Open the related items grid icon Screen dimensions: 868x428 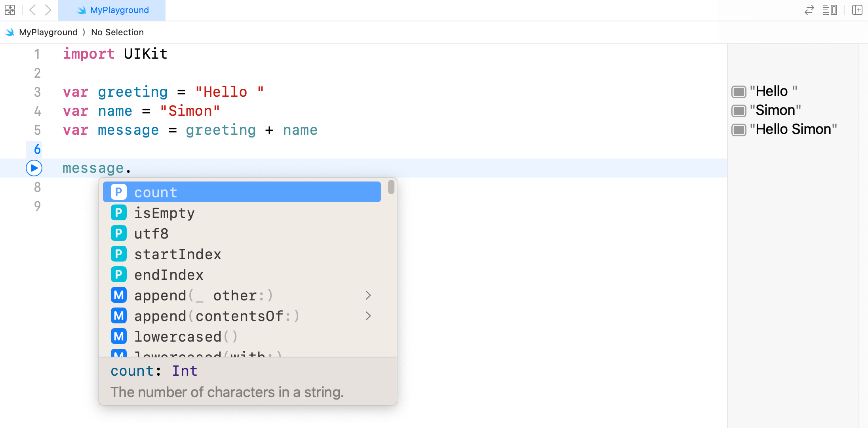[10, 10]
